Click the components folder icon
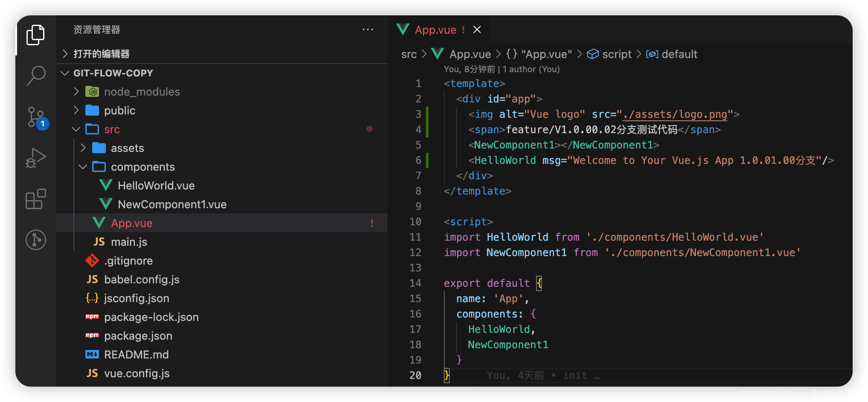This screenshot has width=868, height=402. 99,167
